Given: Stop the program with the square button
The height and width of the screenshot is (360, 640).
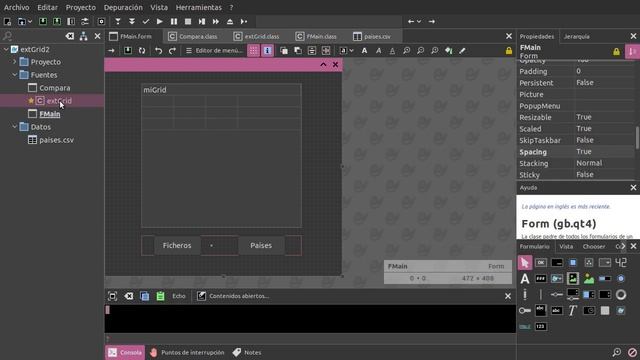Looking at the screenshot, I should (x=188, y=21).
